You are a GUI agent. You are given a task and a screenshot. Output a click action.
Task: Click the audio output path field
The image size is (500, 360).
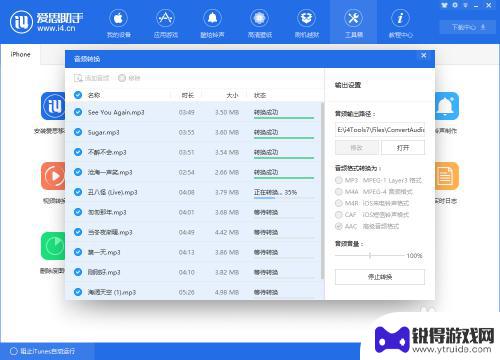pos(380,130)
